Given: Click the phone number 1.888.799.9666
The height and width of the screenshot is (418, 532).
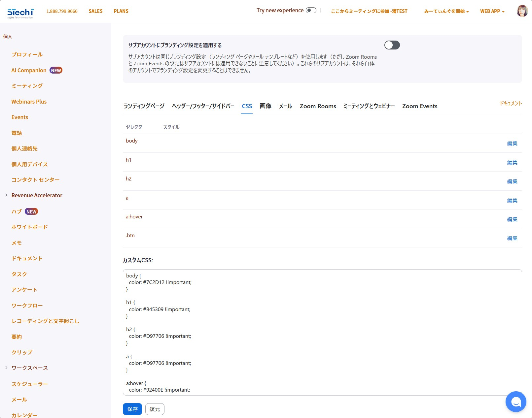Looking at the screenshot, I should point(62,11).
